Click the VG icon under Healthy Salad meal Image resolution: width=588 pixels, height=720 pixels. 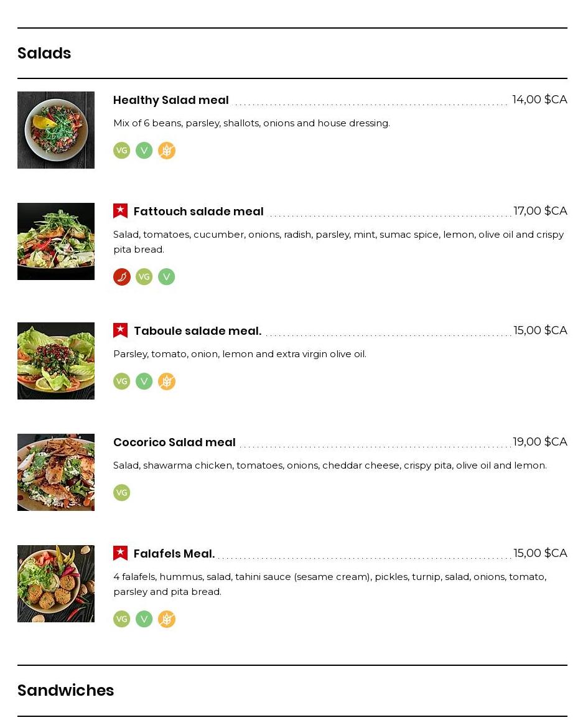(121, 151)
